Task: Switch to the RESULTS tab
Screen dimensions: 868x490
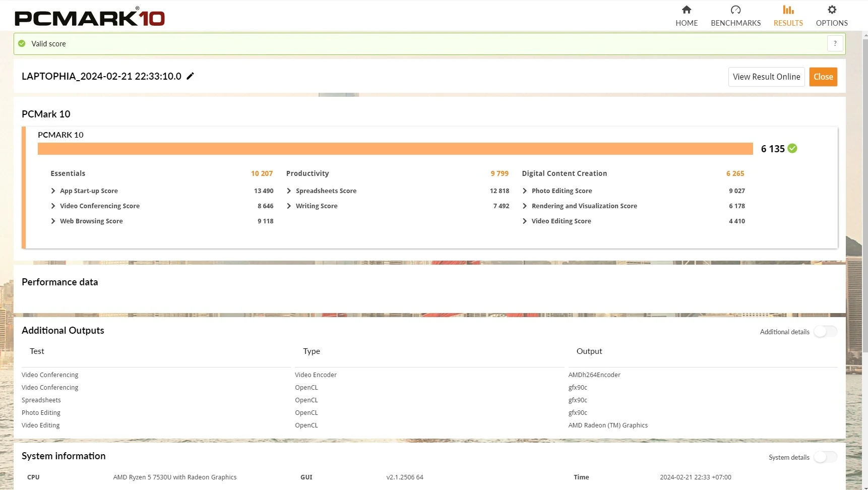Action: click(788, 16)
